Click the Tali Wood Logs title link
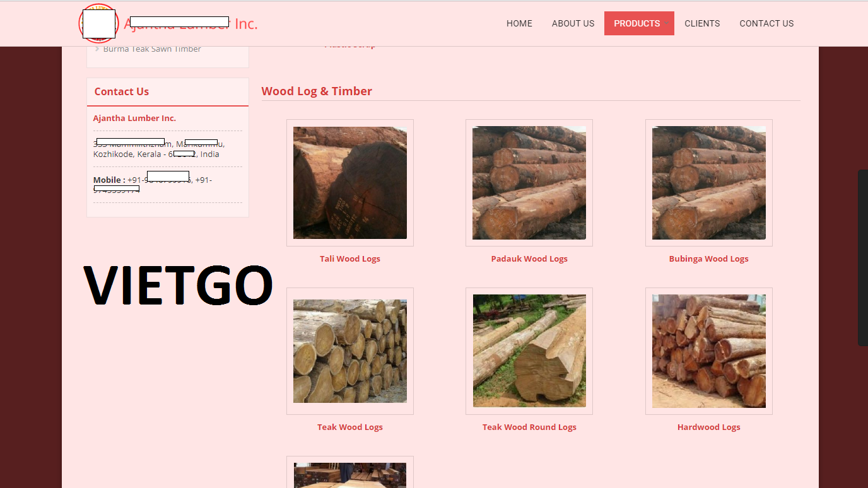The image size is (868, 488). tap(349, 259)
